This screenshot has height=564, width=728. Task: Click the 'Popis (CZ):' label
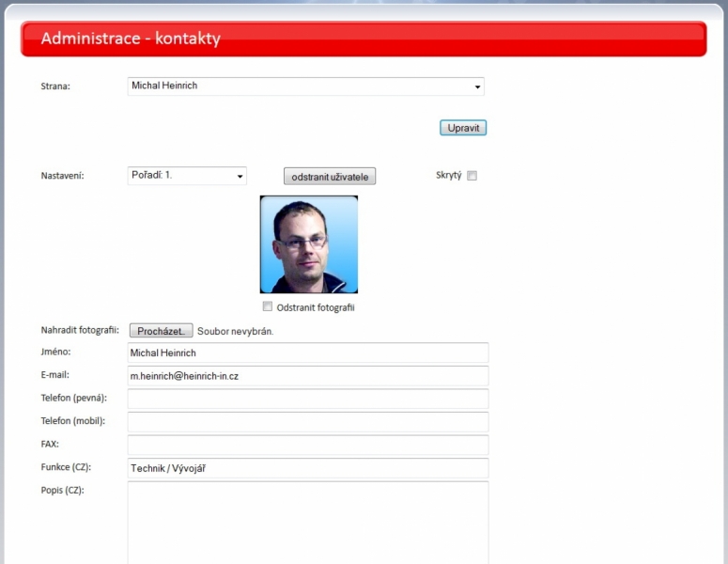point(62,491)
